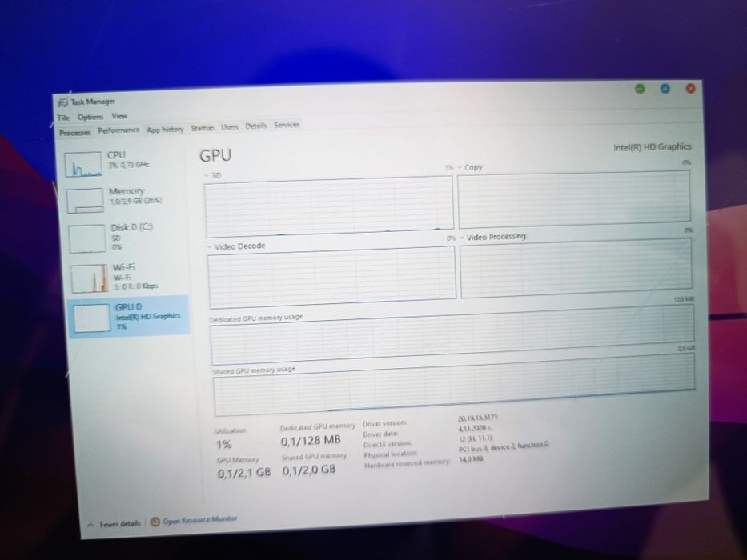Open the Video Processing engine dropdown
Viewport: 747px width, 560px height.
pyautogui.click(x=493, y=237)
